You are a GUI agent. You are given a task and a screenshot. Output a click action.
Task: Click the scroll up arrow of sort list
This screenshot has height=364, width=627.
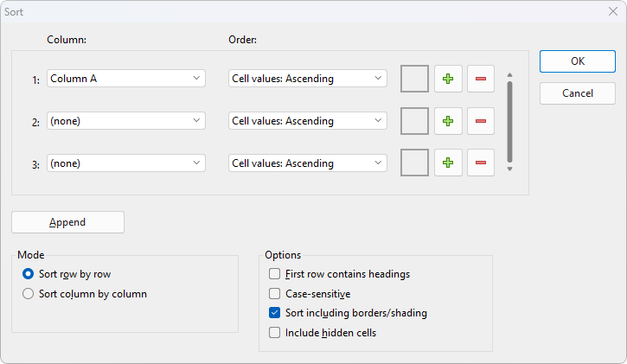(510, 75)
